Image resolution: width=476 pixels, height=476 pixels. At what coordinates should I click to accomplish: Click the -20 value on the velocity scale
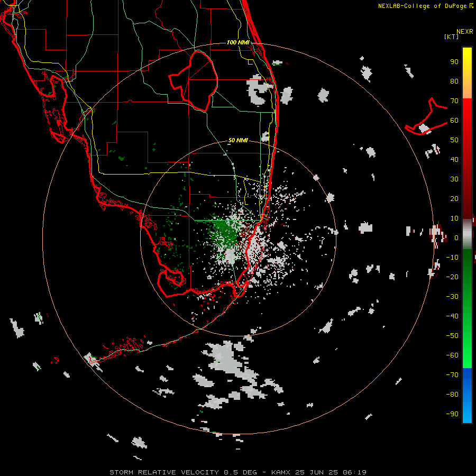point(452,277)
